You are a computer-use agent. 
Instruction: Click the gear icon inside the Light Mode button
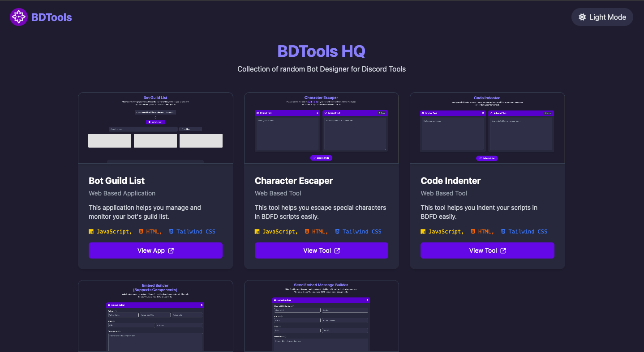click(582, 17)
